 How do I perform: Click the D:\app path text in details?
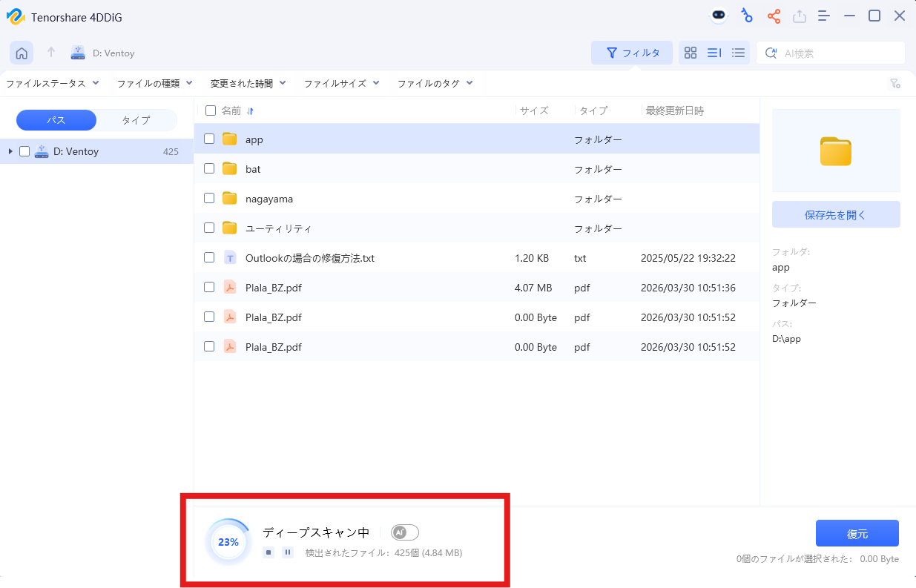click(x=786, y=339)
